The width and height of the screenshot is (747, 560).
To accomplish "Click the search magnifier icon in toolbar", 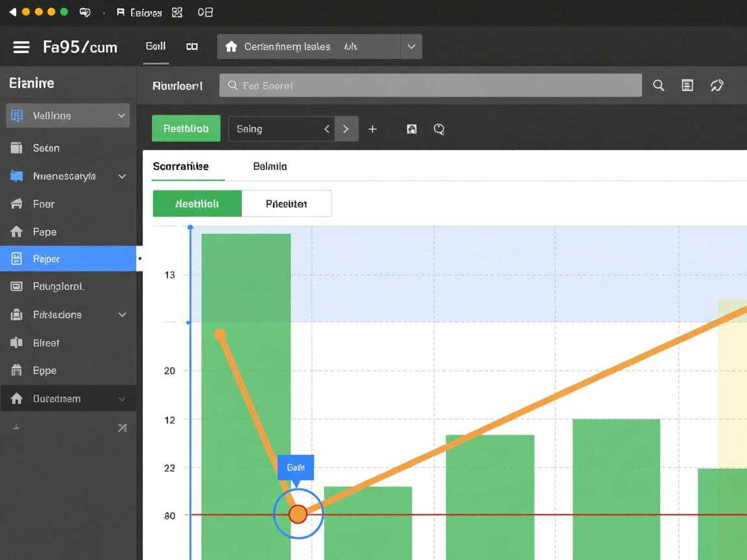I will click(x=658, y=86).
